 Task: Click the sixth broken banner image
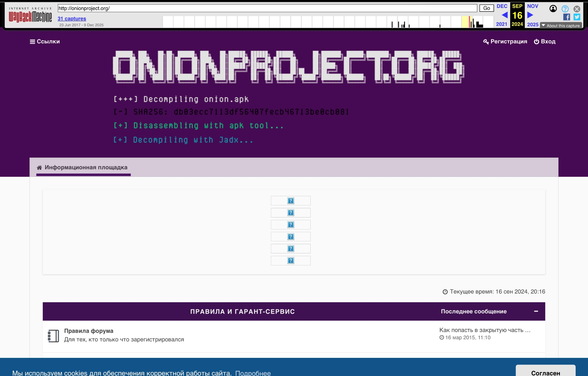(x=291, y=261)
